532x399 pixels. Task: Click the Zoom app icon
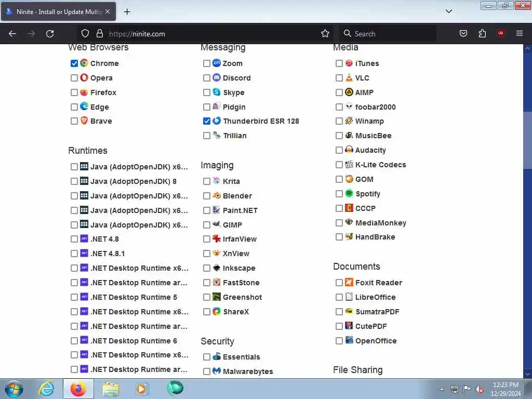point(217,63)
